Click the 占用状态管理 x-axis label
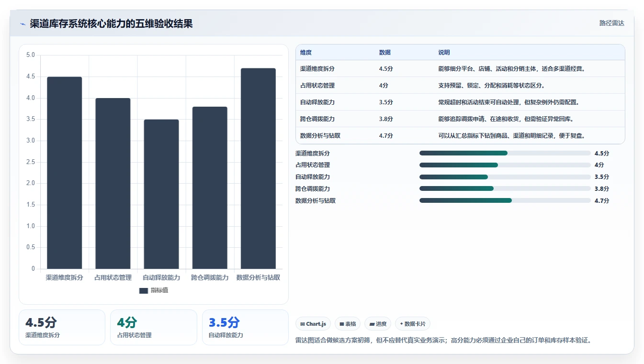 pos(113,277)
